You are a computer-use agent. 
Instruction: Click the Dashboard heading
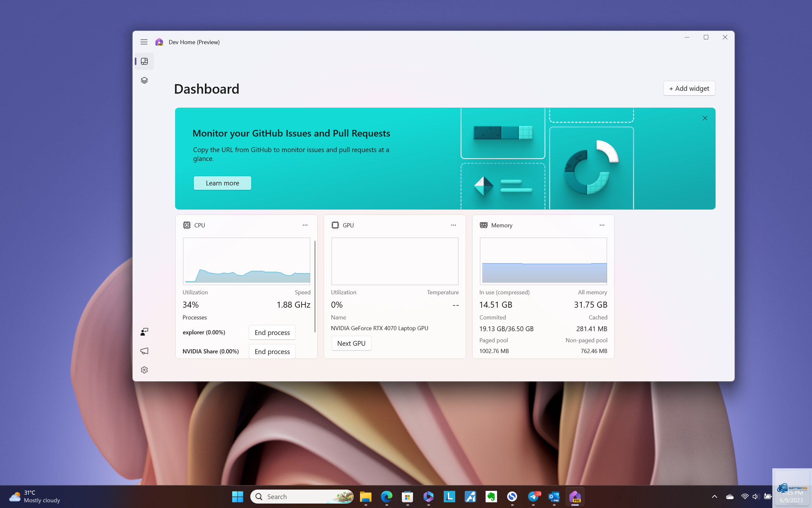click(x=207, y=89)
